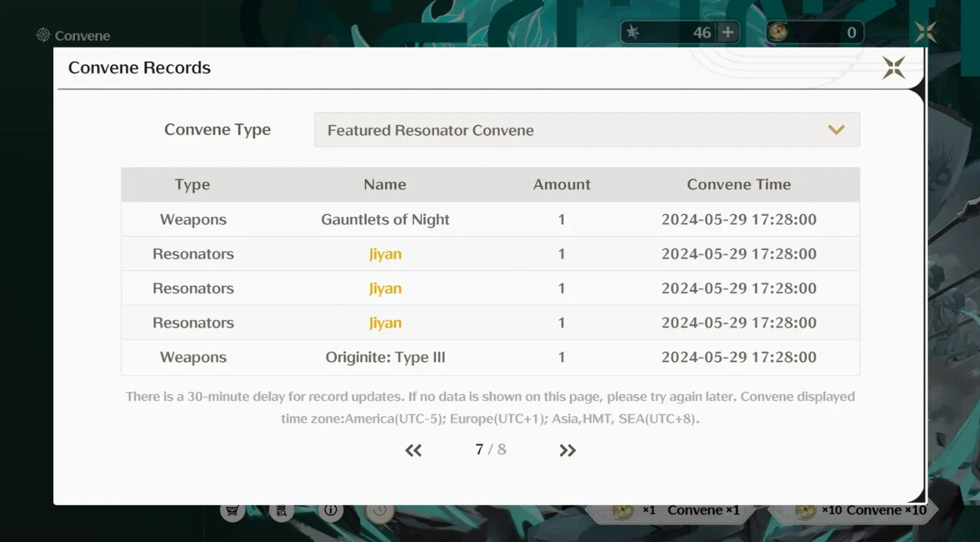The image size is (980, 542).
Task: Add Astrite with the plus button
Action: tap(728, 32)
